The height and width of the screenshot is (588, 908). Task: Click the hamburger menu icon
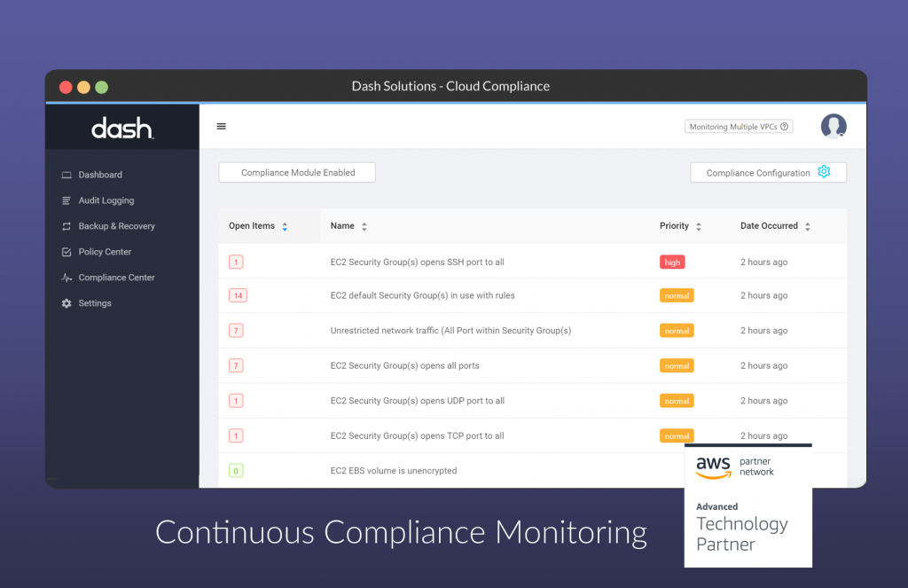[222, 127]
